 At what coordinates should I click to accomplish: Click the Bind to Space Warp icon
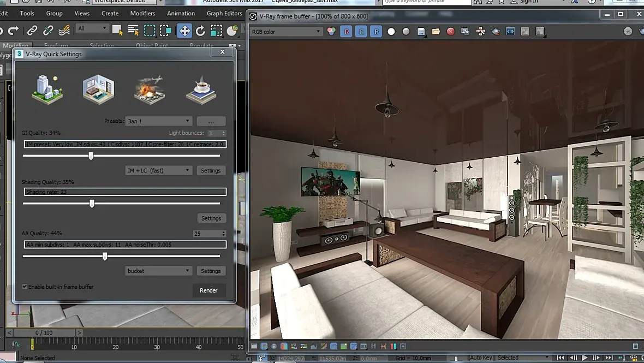(64, 30)
